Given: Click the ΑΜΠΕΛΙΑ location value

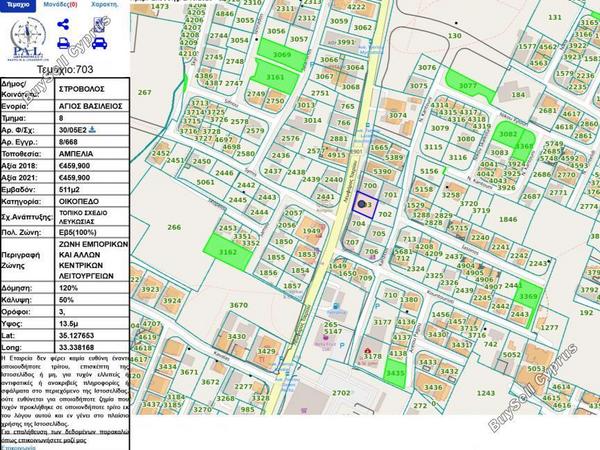Looking at the screenshot, I should [76, 153].
